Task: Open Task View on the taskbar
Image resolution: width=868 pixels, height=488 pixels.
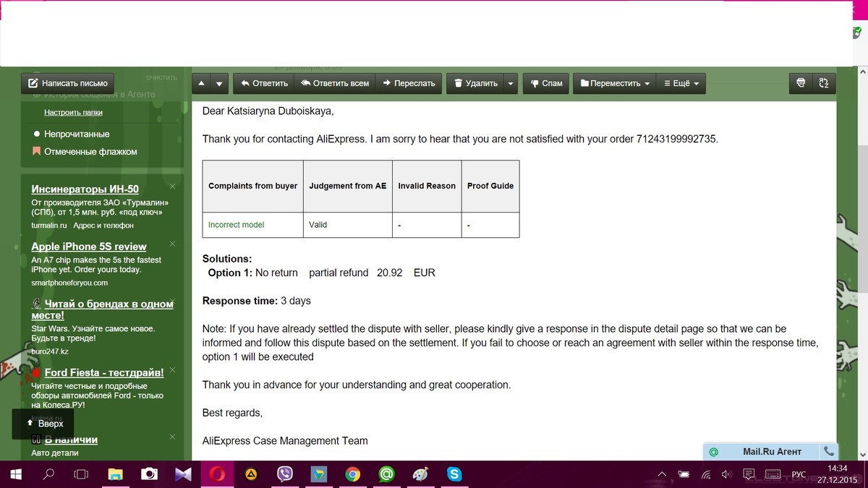Action: point(82,474)
